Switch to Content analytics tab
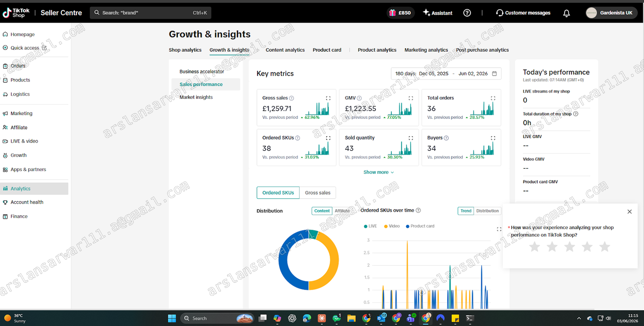This screenshot has width=644, height=326. (x=285, y=50)
